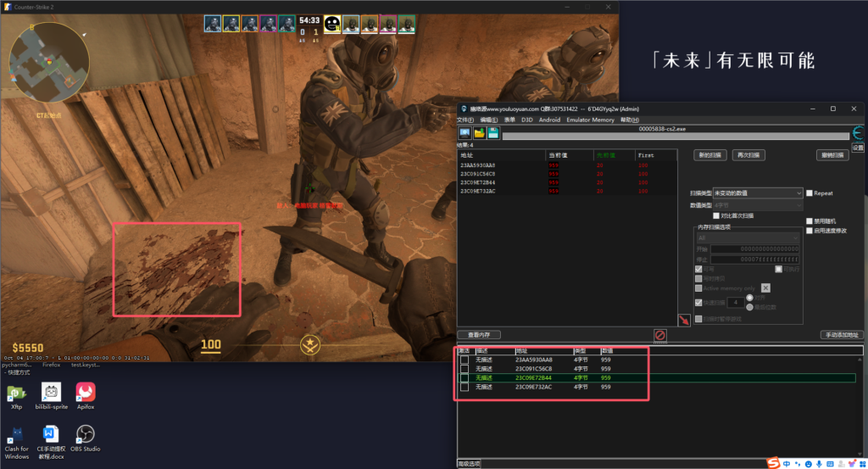Open the 文件 File menu

[x=465, y=120]
